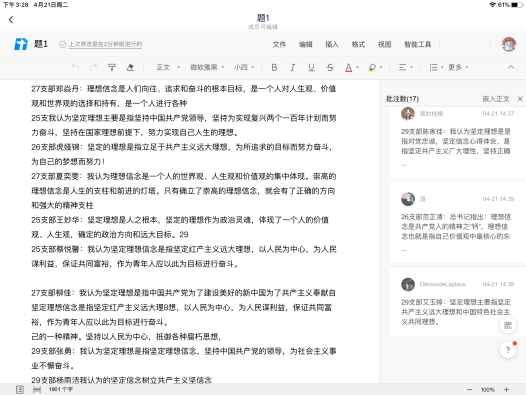Apply the yellow highlight color marker
526x395 pixels.
372,67
